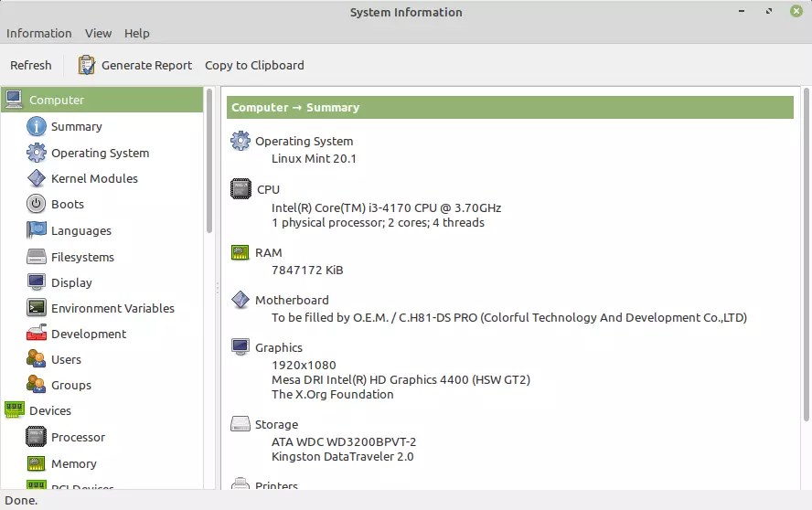Click the Computer category icon in sidebar
812x510 pixels.
[14, 99]
